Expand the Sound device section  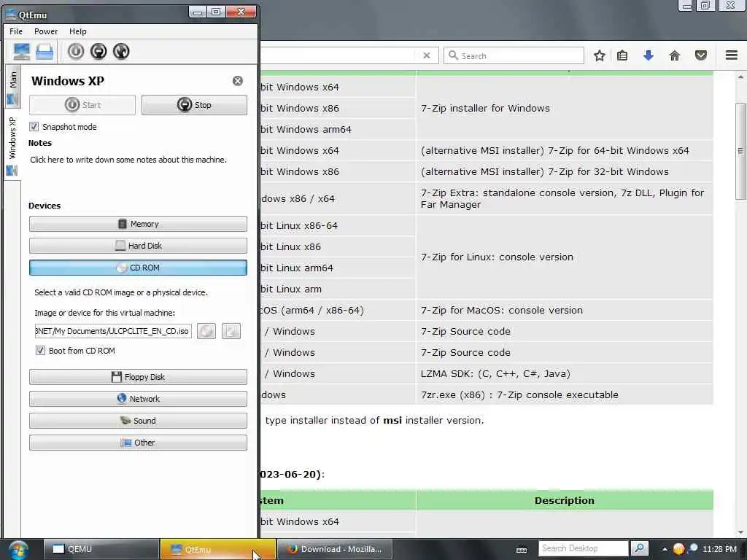[138, 421]
